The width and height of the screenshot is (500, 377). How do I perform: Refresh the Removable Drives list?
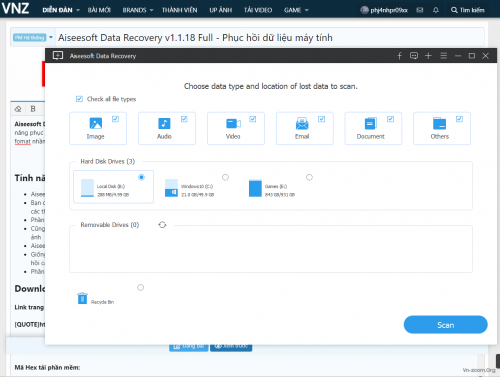162,225
